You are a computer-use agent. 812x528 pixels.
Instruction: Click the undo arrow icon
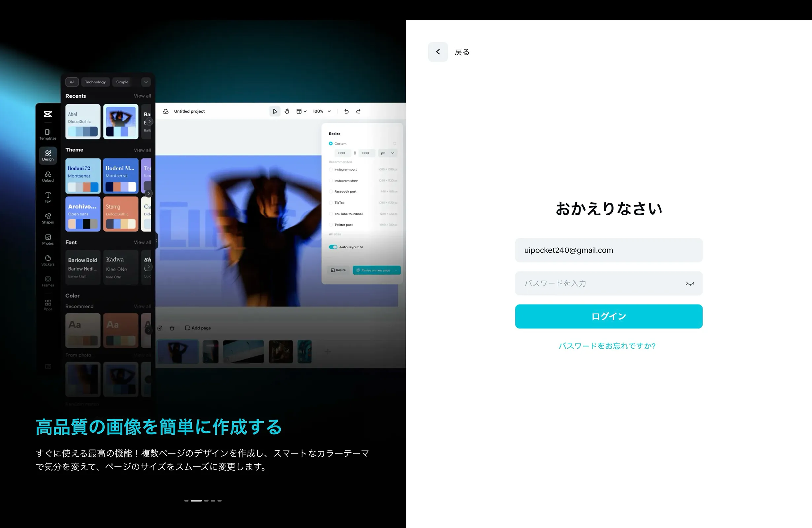click(346, 111)
